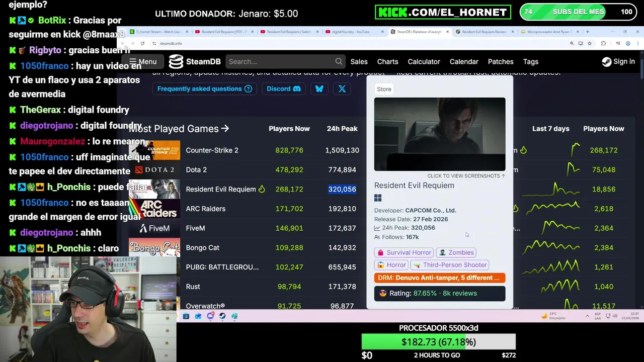Image resolution: width=644 pixels, height=362 pixels.
Task: Open Most Played Games list
Action: pos(179,129)
